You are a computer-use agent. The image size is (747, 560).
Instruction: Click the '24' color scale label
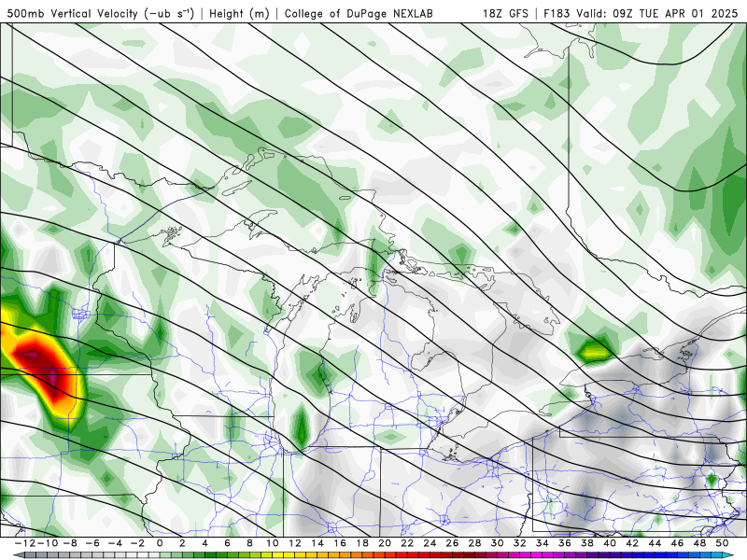pyautogui.click(x=430, y=543)
